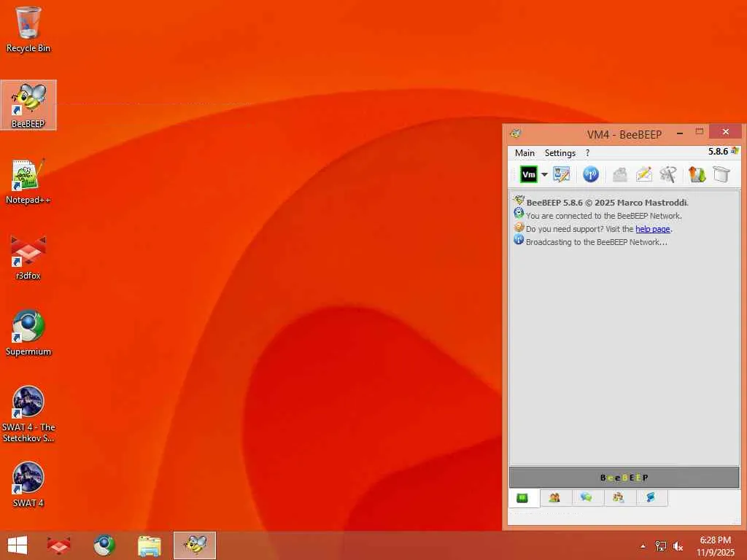Click the BeeBEEP banner bar

tap(624, 477)
